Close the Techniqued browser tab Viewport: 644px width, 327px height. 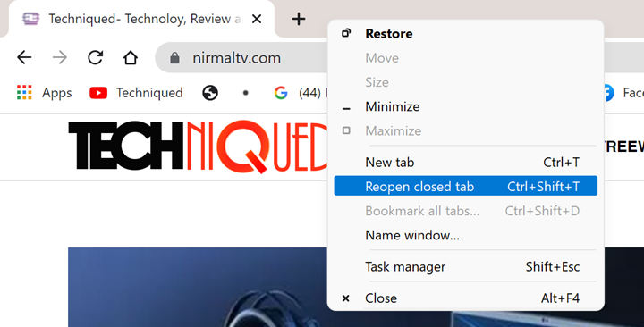(x=257, y=19)
